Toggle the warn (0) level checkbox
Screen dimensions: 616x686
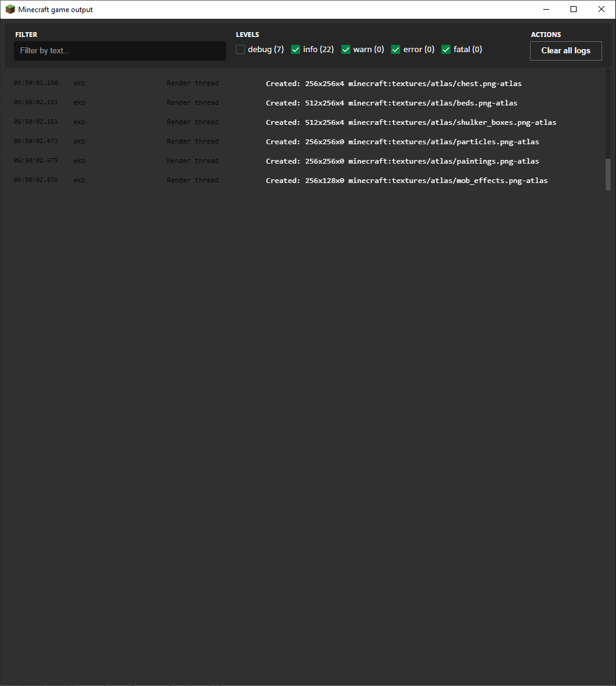[x=346, y=50]
